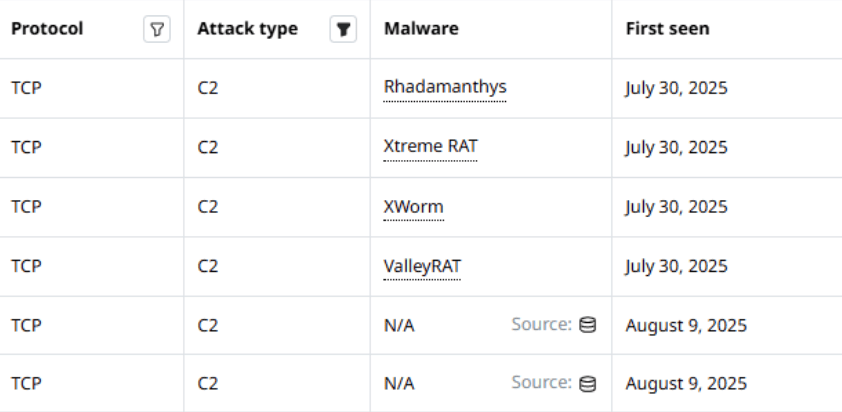This screenshot has width=842, height=412.
Task: Click the C2 cell in the ValleyRAT row
Action: click(x=208, y=266)
